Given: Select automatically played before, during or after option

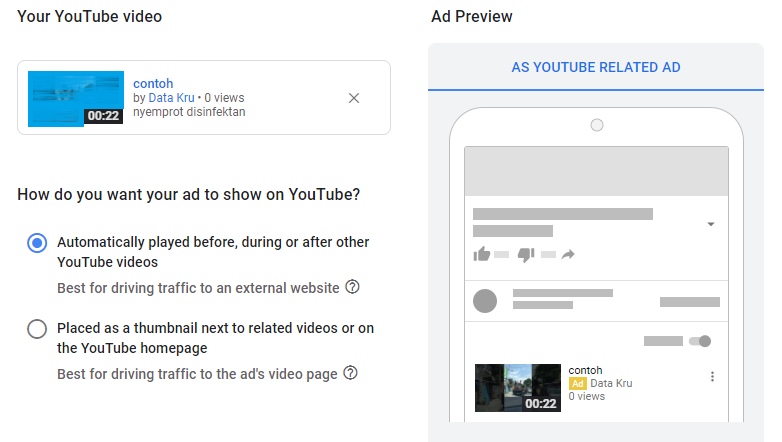Looking at the screenshot, I should (x=37, y=243).
